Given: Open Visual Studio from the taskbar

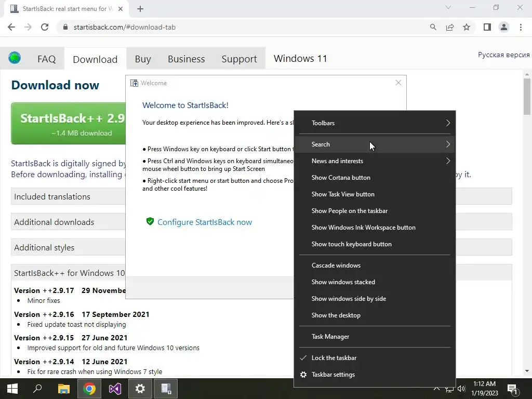Looking at the screenshot, I should 115,389.
